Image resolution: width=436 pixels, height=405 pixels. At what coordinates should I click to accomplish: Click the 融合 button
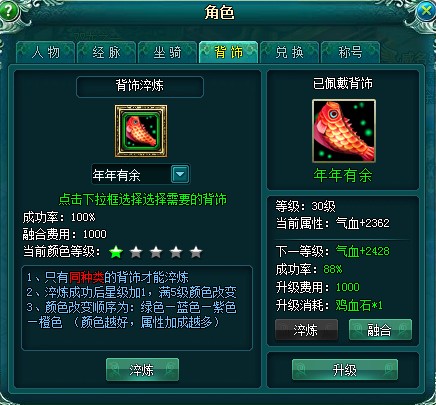tap(380, 330)
